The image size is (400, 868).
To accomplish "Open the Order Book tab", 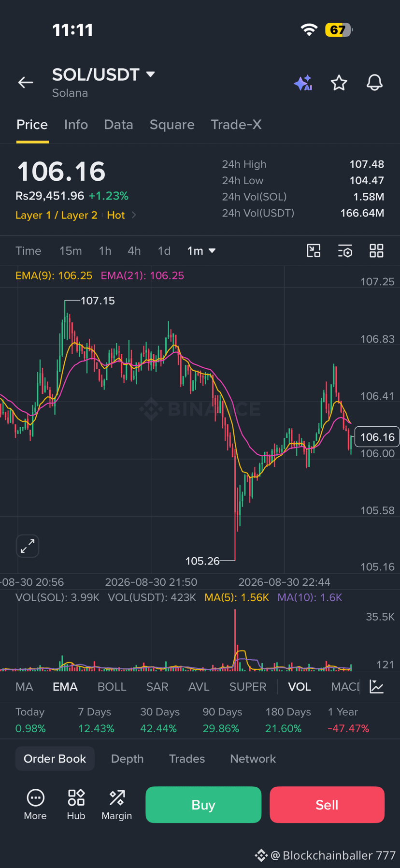I will click(55, 759).
